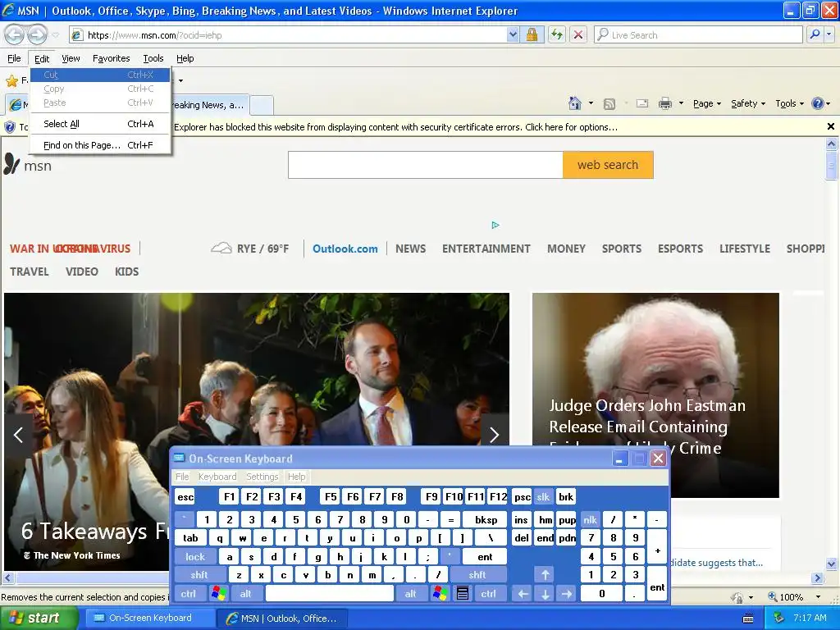The image size is (840, 630).
Task: Click the Home icon in command bar
Action: click(575, 103)
